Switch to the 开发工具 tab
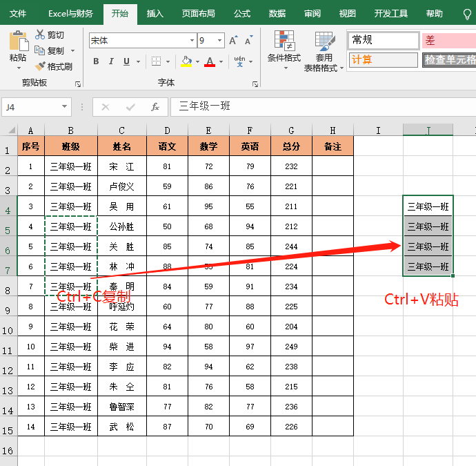 pos(390,14)
